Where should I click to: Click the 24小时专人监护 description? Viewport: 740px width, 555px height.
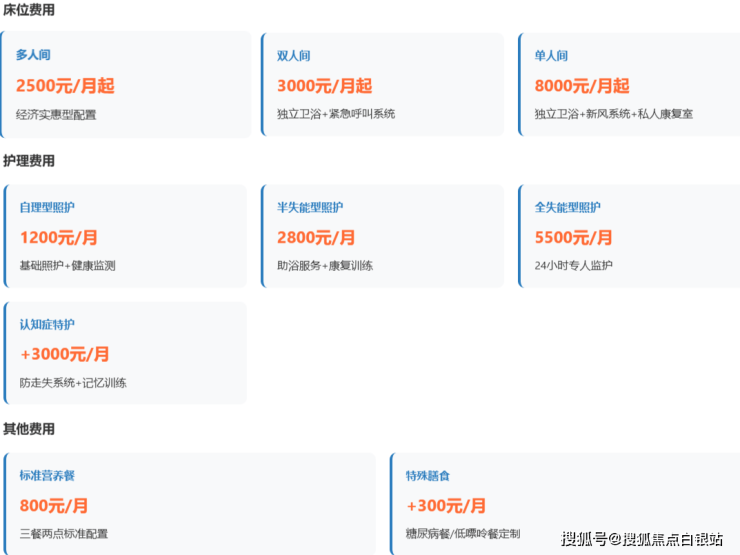pyautogui.click(x=574, y=266)
